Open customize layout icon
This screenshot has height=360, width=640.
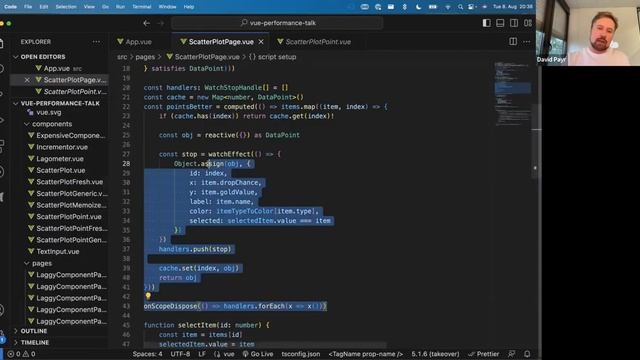point(528,23)
